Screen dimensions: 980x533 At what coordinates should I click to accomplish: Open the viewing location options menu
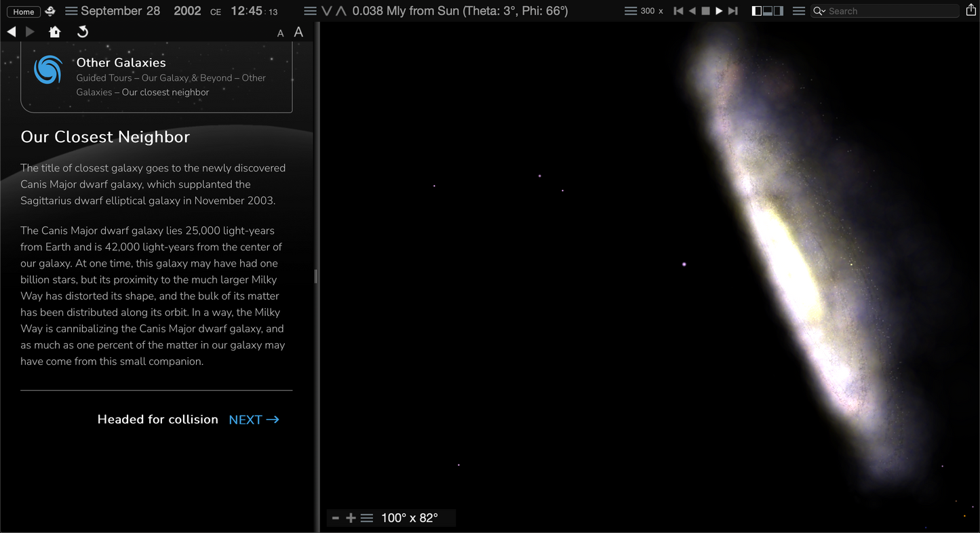[x=310, y=11]
